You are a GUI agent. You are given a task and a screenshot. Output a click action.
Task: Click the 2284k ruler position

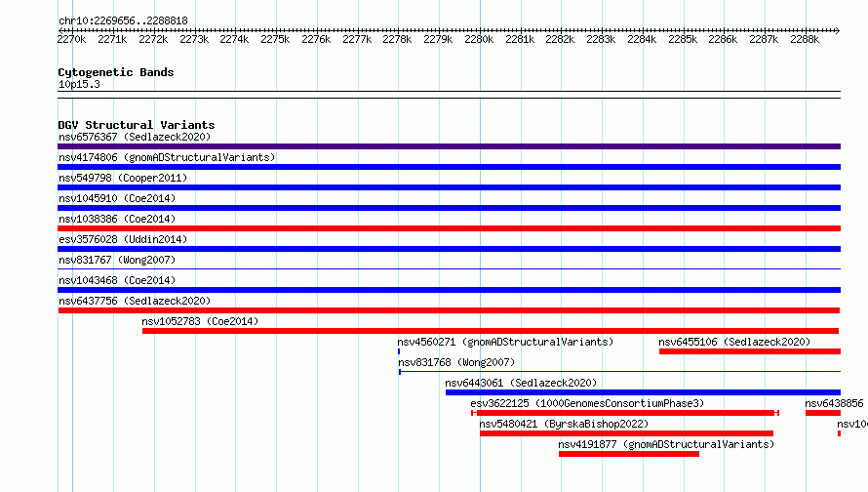[642, 39]
